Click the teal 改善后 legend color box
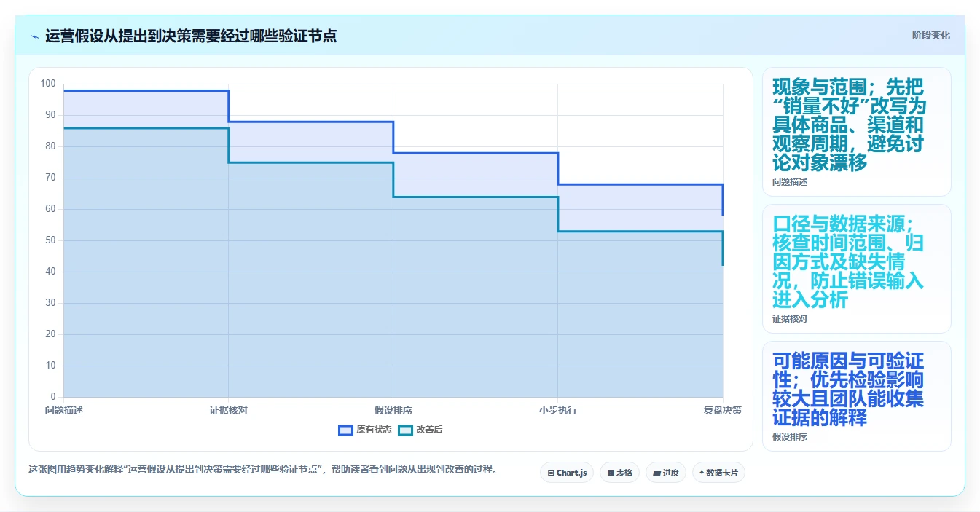 click(x=405, y=430)
